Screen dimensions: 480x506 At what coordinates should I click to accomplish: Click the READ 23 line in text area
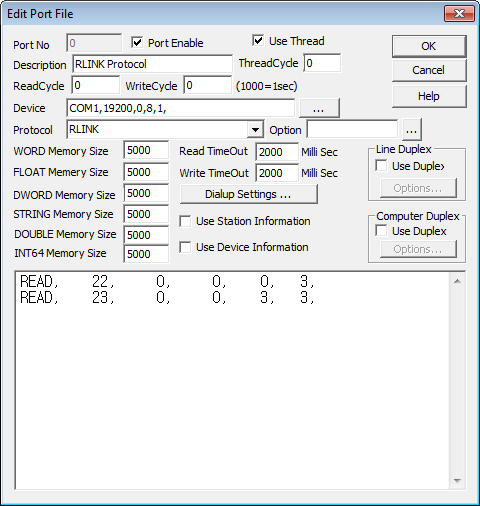(167, 297)
